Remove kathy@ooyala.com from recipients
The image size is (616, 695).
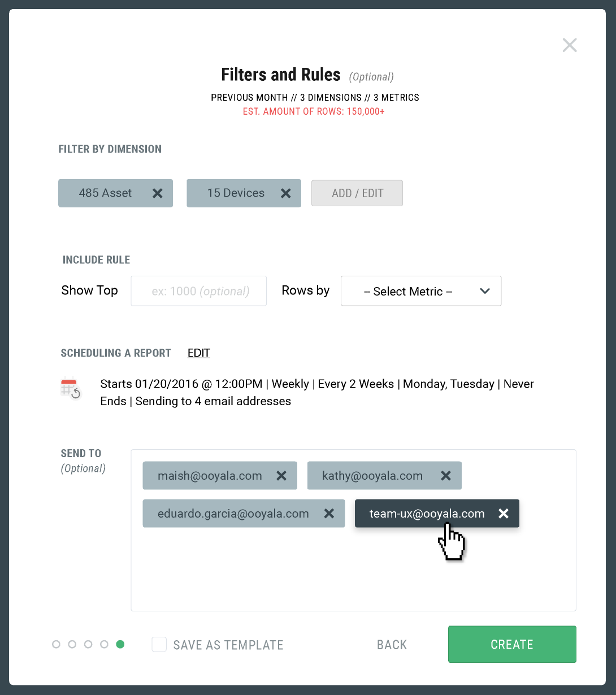tap(446, 475)
